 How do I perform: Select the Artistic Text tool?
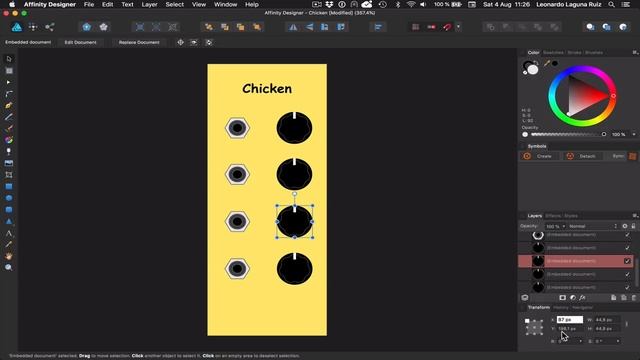(x=9, y=233)
